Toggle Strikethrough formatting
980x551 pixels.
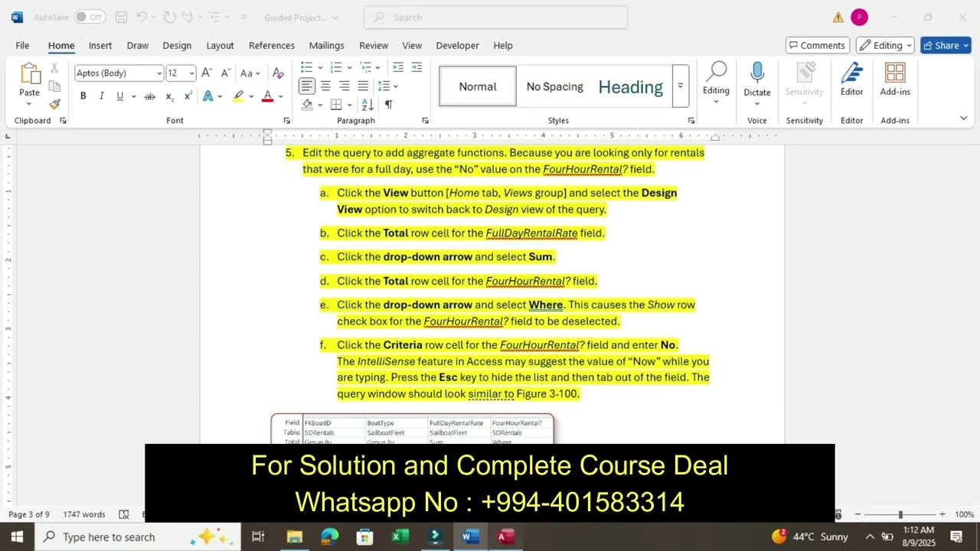(x=150, y=96)
